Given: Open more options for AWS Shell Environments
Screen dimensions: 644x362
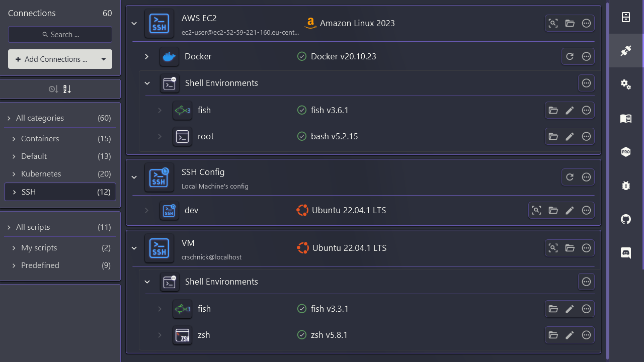Looking at the screenshot, I should [586, 83].
